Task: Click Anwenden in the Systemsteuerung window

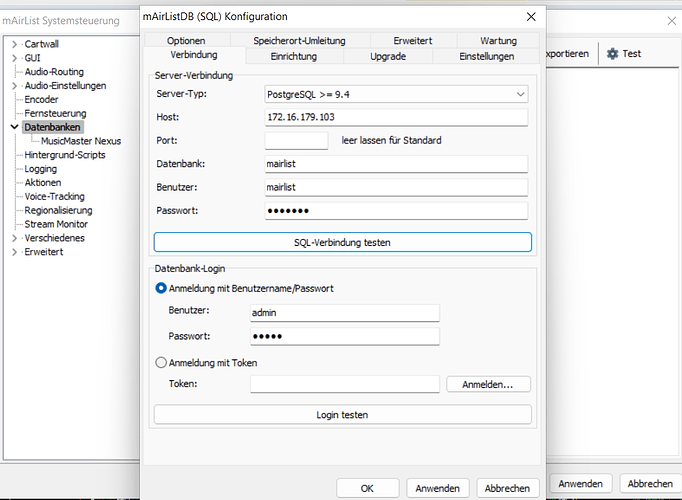Action: 581,483
